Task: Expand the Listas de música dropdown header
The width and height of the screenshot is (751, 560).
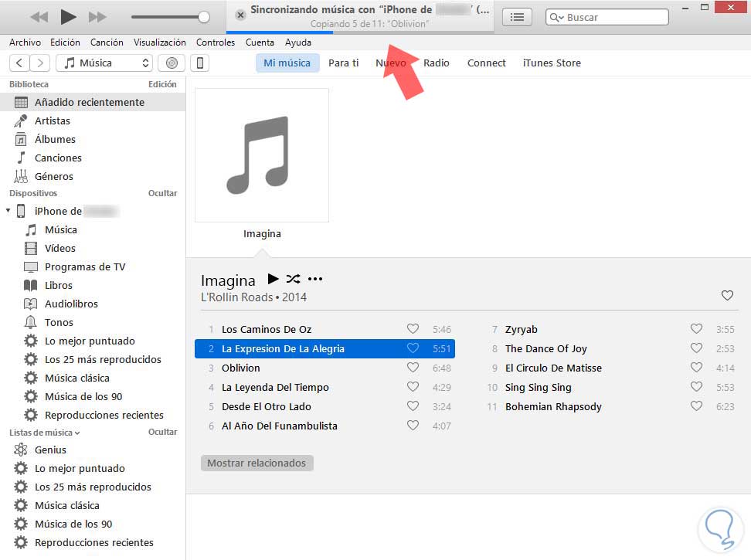Action: click(44, 433)
